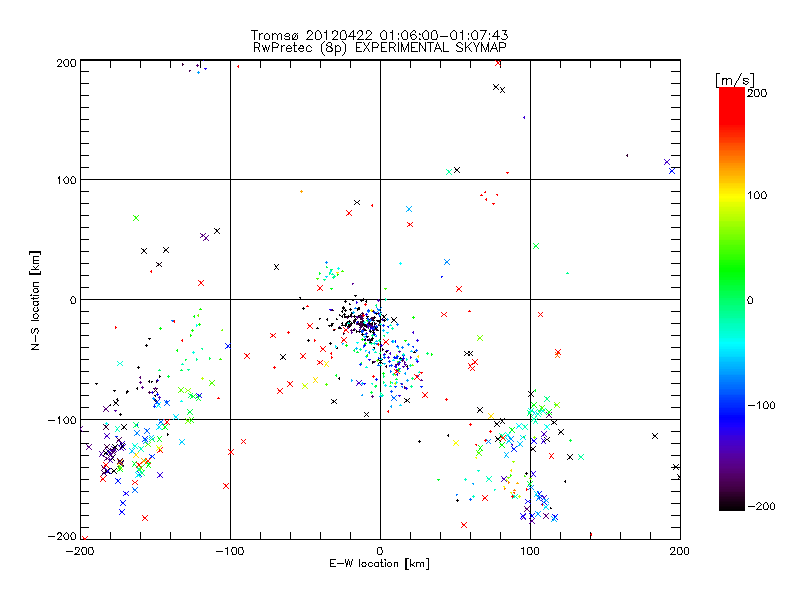800x600 pixels.
Task: Click the y-axis tick label "0"
Action: tap(73, 300)
